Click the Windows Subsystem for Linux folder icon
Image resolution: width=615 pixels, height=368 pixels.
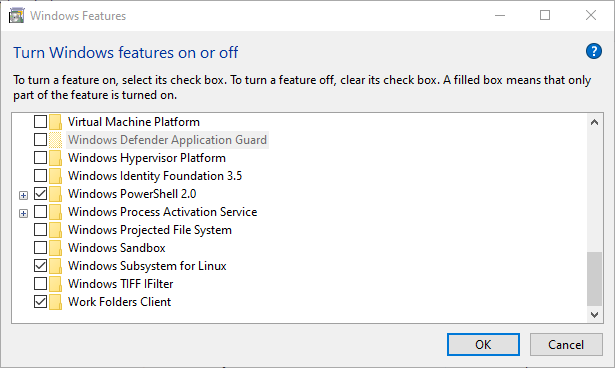coord(55,266)
